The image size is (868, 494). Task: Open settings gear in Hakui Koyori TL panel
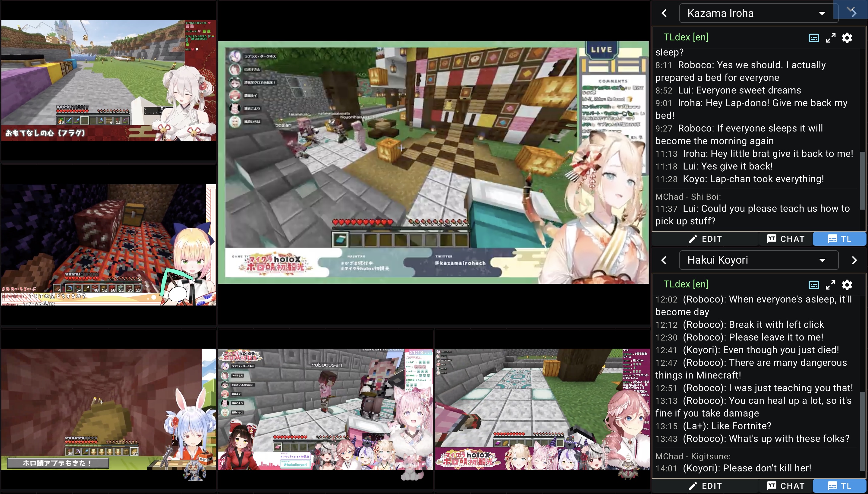(x=847, y=285)
